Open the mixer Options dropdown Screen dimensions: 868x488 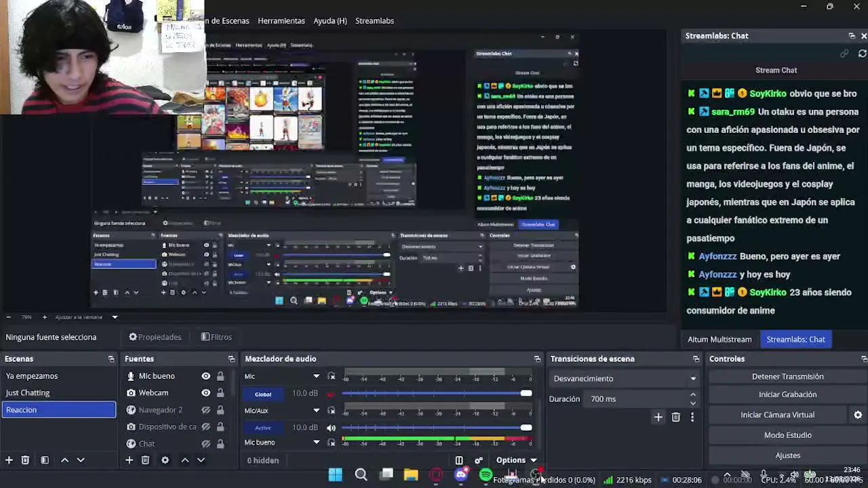pyautogui.click(x=516, y=460)
